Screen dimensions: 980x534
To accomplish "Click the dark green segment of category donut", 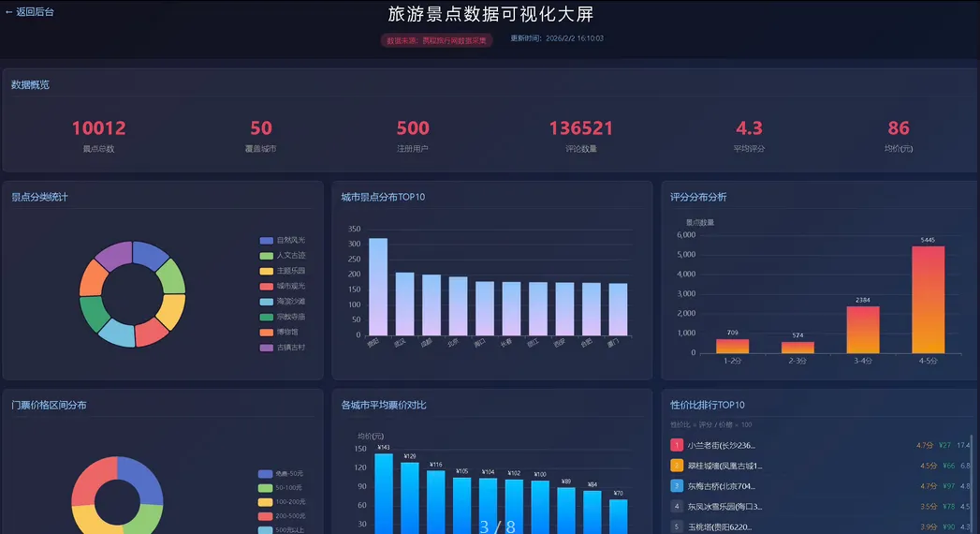I will pyautogui.click(x=94, y=313).
